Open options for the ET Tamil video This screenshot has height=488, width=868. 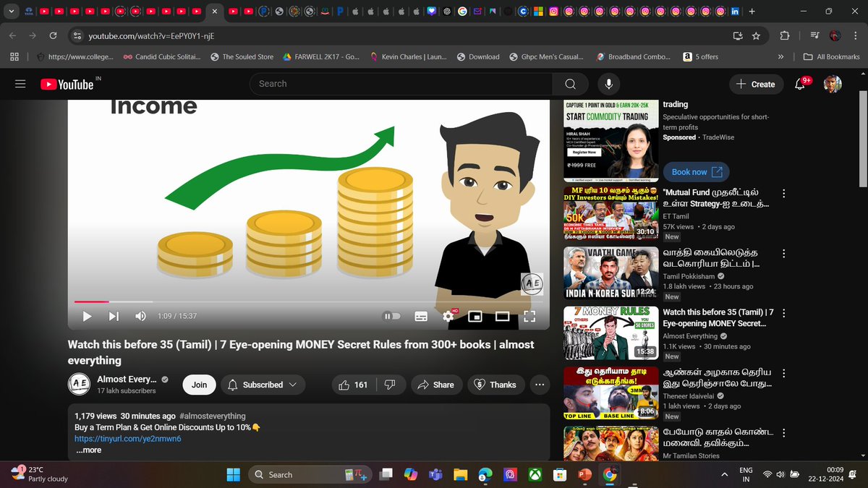(x=783, y=195)
